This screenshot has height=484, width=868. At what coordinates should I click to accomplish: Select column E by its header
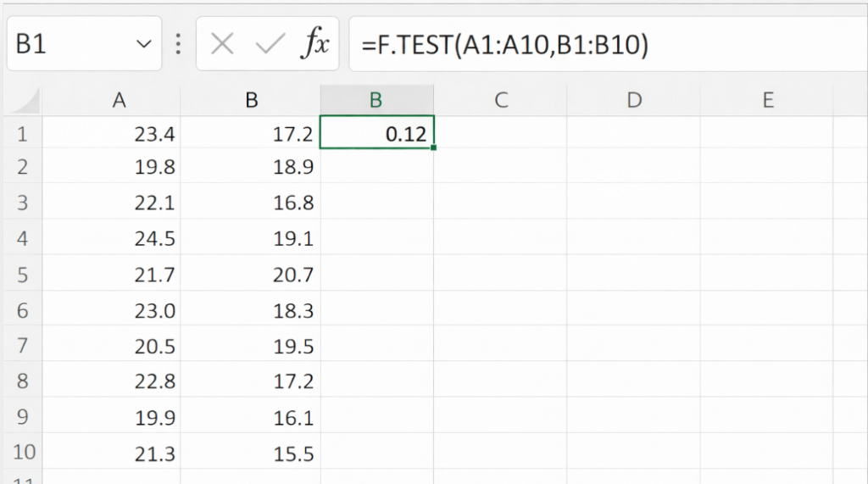[x=767, y=100]
